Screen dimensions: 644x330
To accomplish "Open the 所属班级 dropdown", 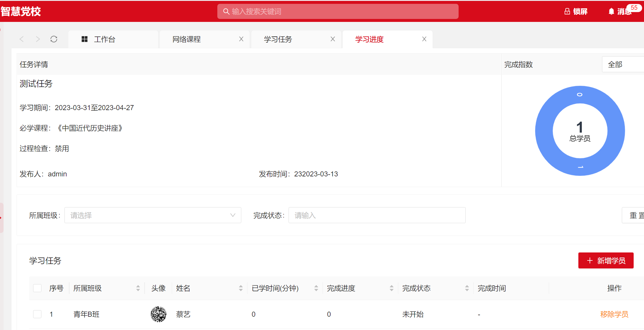I will click(x=153, y=215).
